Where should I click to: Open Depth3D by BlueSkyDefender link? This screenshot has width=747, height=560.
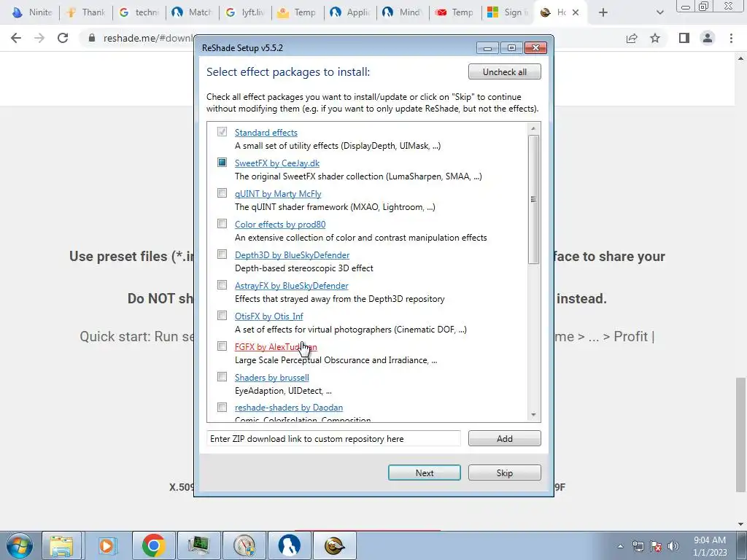[x=292, y=254]
